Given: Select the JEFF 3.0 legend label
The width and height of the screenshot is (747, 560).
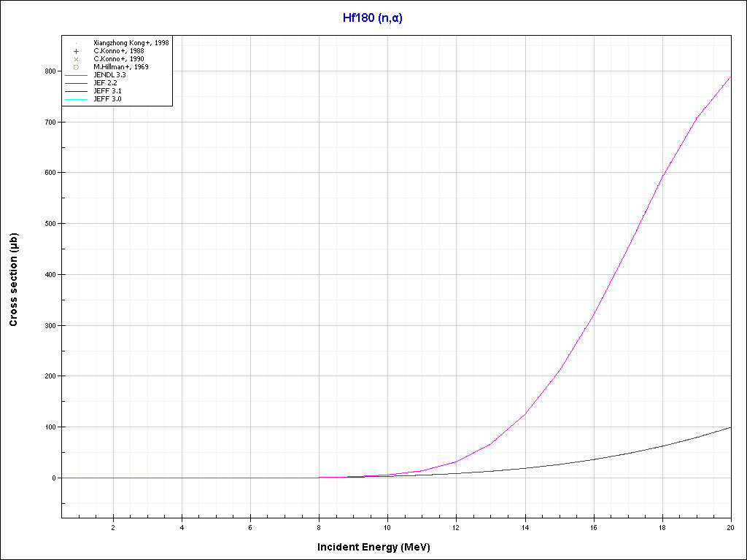Looking at the screenshot, I should [x=107, y=99].
